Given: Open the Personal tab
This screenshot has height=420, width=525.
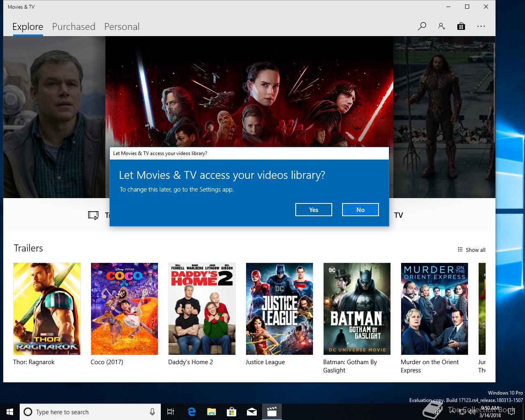Looking at the screenshot, I should pos(122,27).
